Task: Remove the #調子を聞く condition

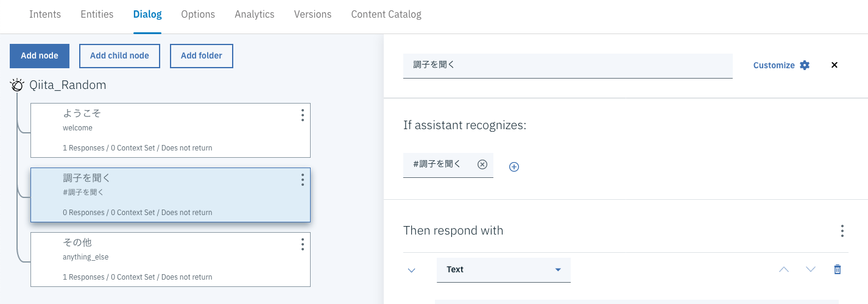Action: coord(482,164)
